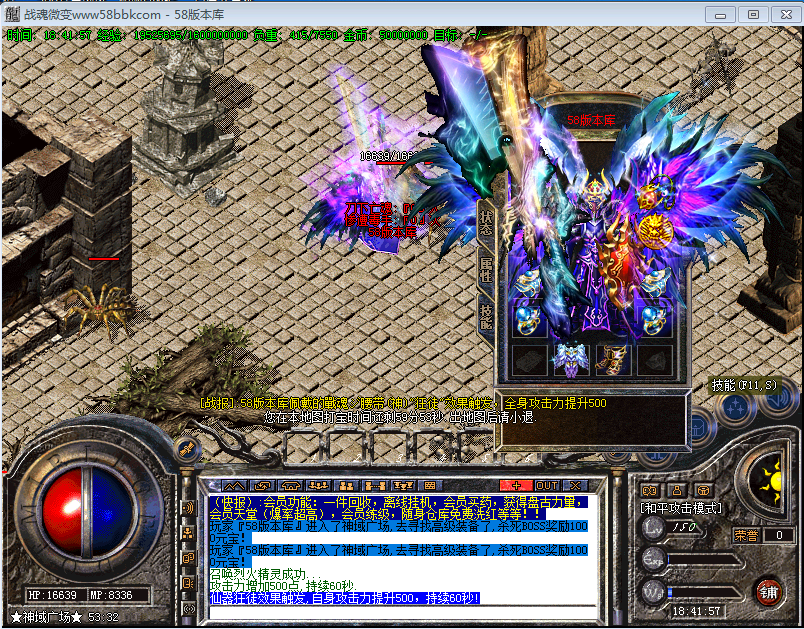804x629 pixels.
Task: Click the HP:16639 readout
Action: [x=52, y=595]
